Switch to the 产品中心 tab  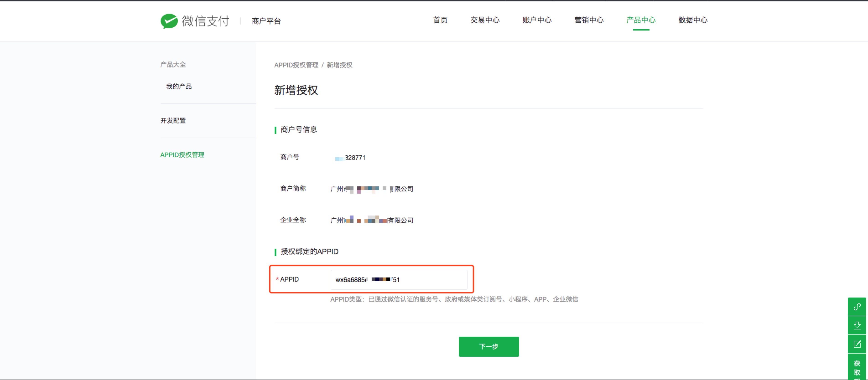coord(641,20)
